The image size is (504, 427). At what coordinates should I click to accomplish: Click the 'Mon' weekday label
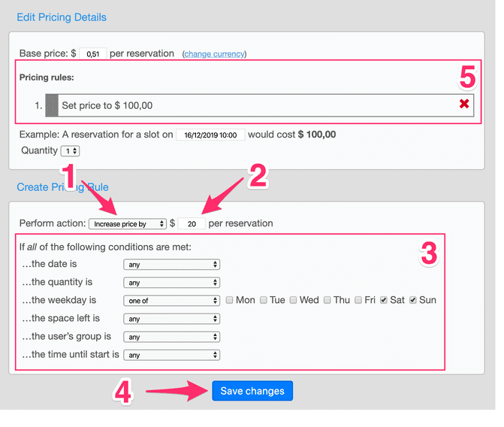point(246,300)
